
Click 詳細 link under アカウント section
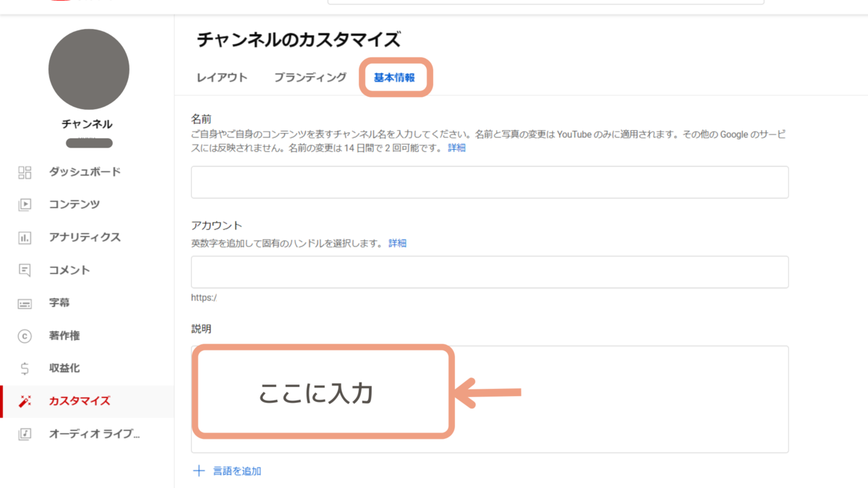point(397,244)
